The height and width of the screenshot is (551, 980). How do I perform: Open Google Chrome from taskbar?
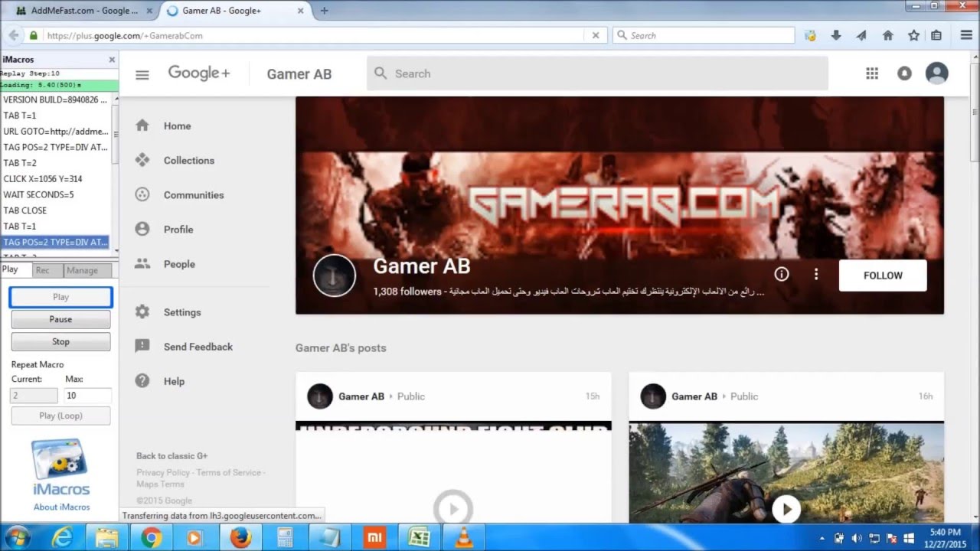151,538
